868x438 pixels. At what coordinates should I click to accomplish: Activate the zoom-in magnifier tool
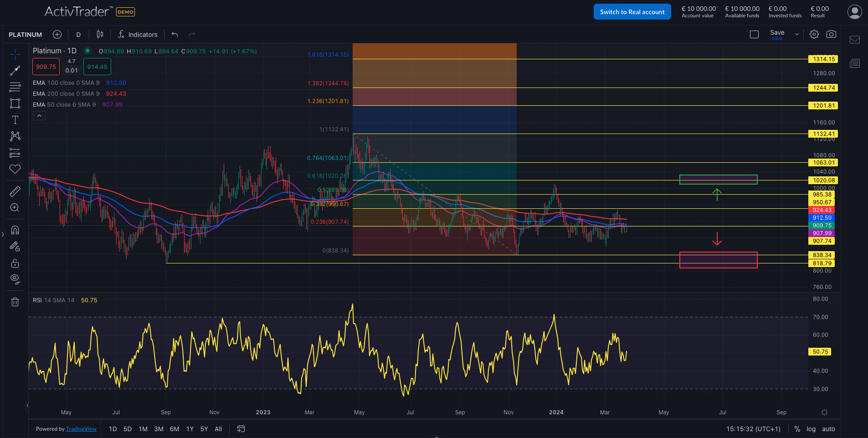click(15, 207)
